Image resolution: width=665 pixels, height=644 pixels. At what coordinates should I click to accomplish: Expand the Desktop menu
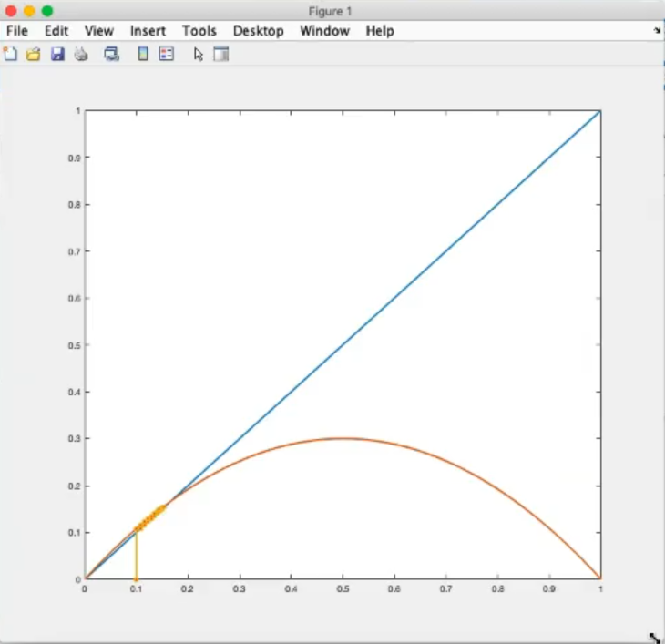click(258, 31)
